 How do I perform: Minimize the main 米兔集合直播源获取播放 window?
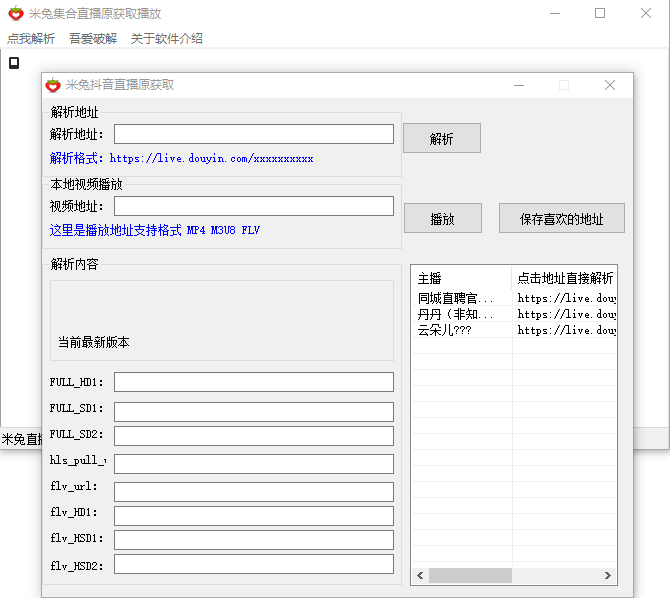[x=555, y=13]
